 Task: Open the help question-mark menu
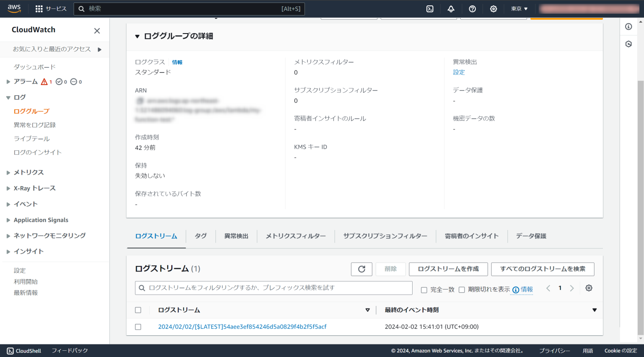click(472, 8)
